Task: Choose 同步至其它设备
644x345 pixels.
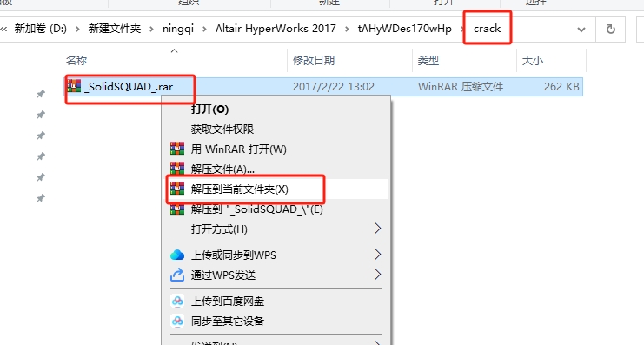Action: pos(276,321)
